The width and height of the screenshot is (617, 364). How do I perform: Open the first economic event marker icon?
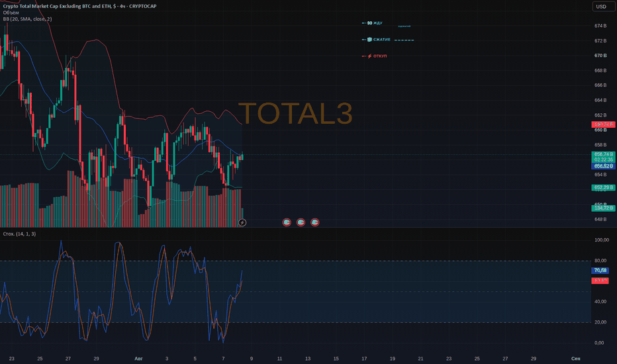[x=287, y=222]
